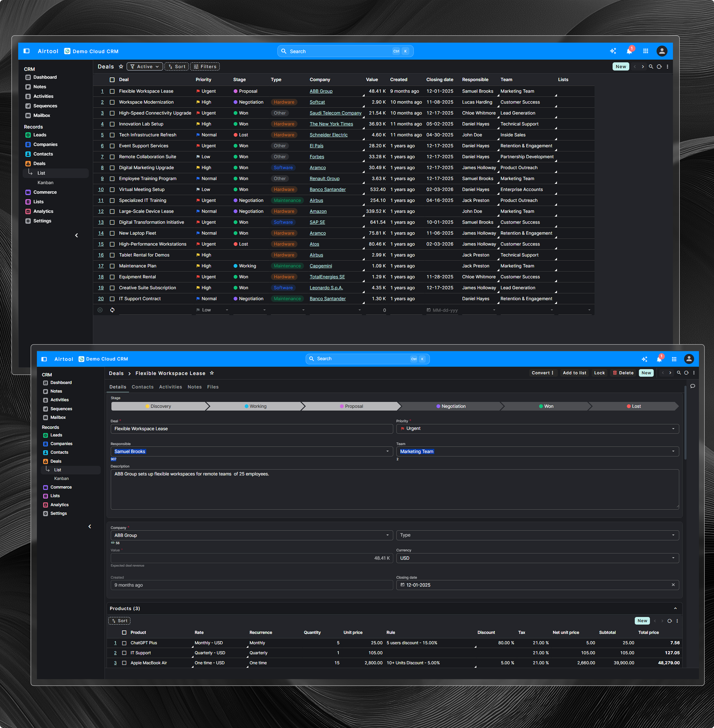Select the checkbox for Workspace Modernization deal
Image resolution: width=714 pixels, height=728 pixels.
point(112,102)
